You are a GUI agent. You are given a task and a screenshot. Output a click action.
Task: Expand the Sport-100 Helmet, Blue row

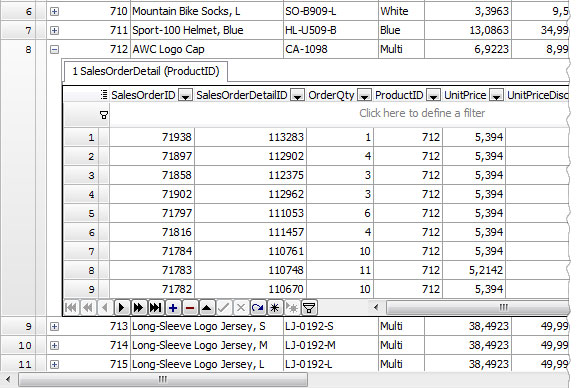pos(54,30)
